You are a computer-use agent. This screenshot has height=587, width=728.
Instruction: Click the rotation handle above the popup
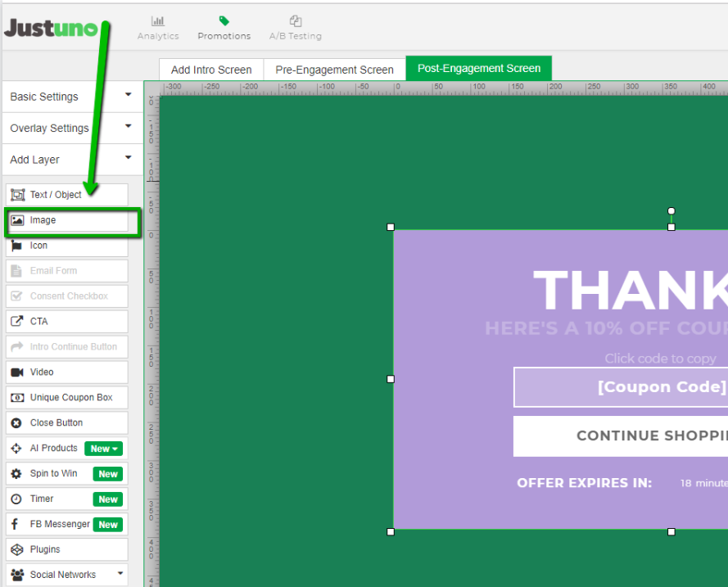tap(671, 211)
